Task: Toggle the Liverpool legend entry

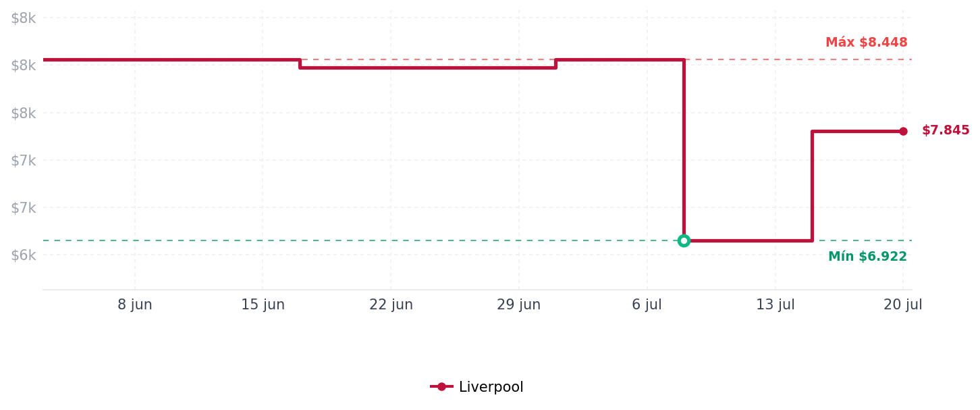Action: pos(477,387)
